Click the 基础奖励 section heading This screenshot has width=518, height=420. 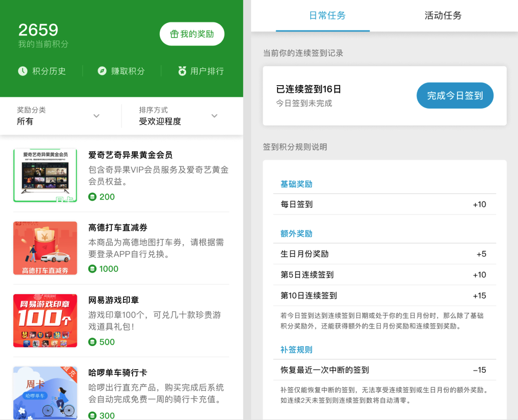coord(296,184)
